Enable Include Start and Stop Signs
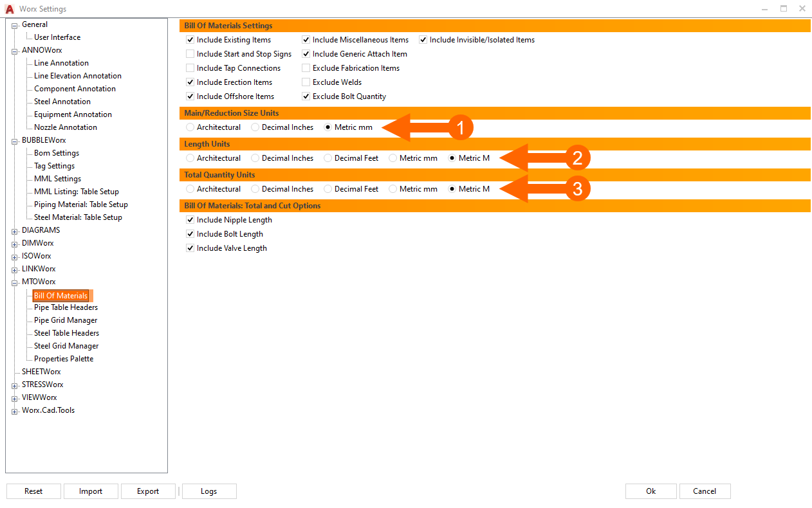Image resolution: width=812 pixels, height=508 pixels. point(190,54)
